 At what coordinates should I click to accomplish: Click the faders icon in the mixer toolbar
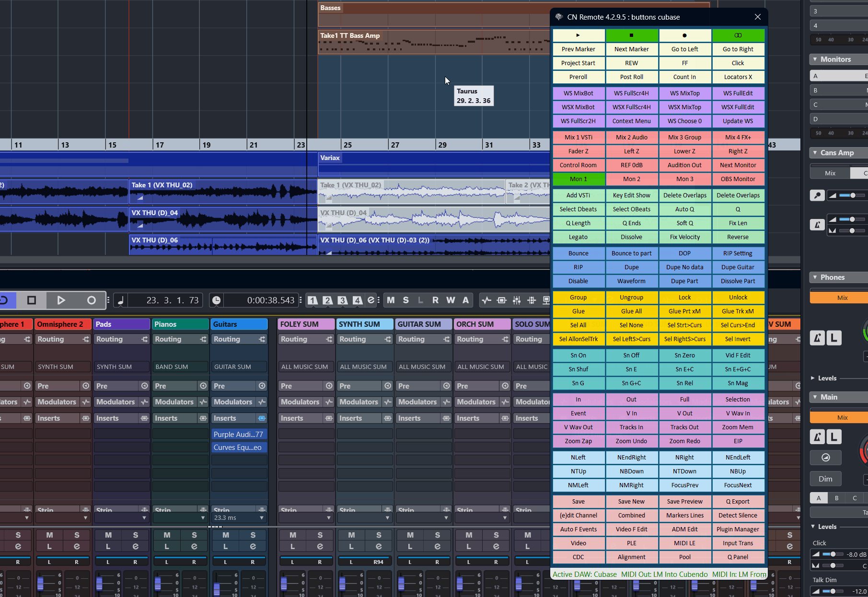coord(517,300)
